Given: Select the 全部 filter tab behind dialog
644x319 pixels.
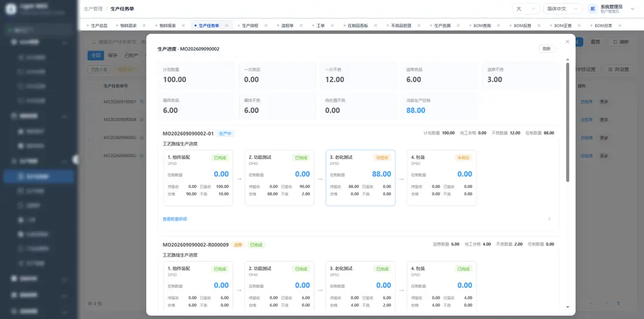Looking at the screenshot, I should click(95, 55).
